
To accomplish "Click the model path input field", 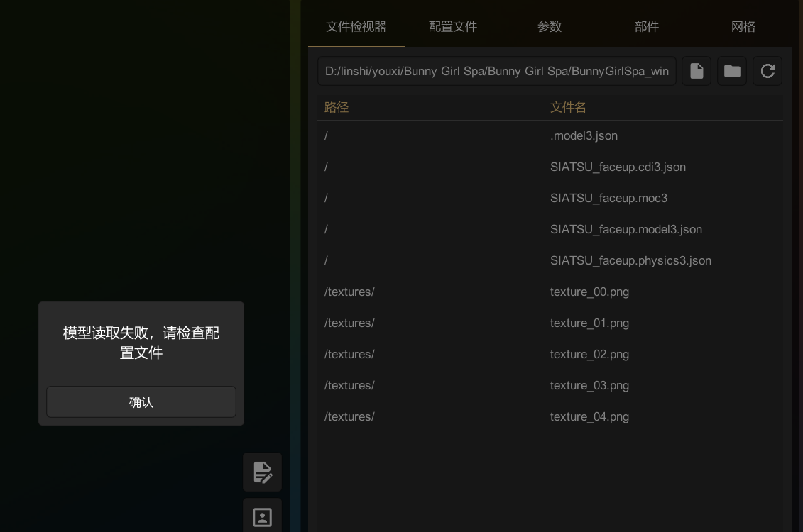I will click(x=496, y=71).
